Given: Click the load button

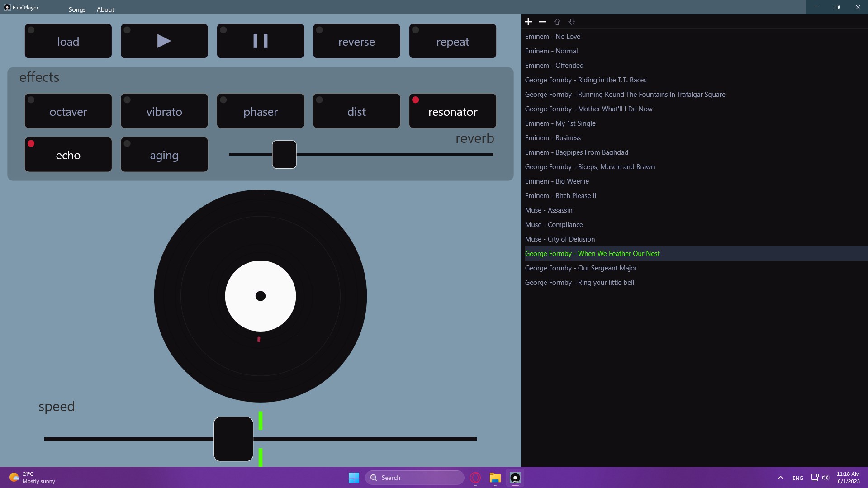Looking at the screenshot, I should 68,41.
